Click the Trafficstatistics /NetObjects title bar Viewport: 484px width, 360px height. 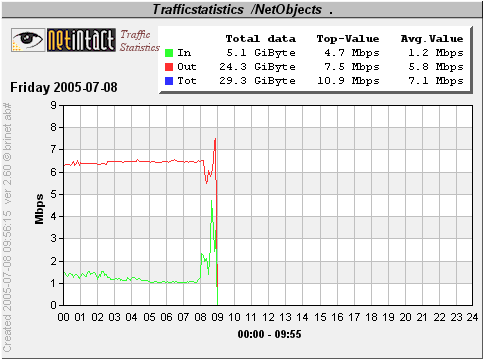(242, 9)
